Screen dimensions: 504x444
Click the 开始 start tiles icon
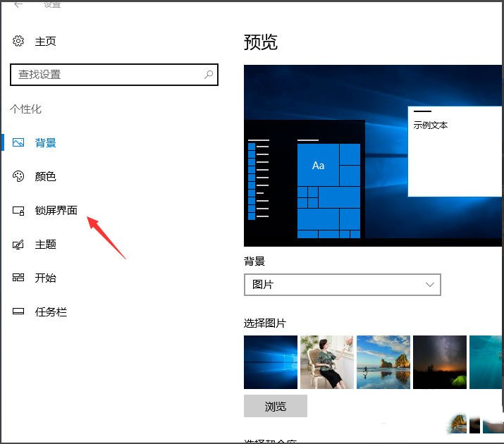click(18, 278)
